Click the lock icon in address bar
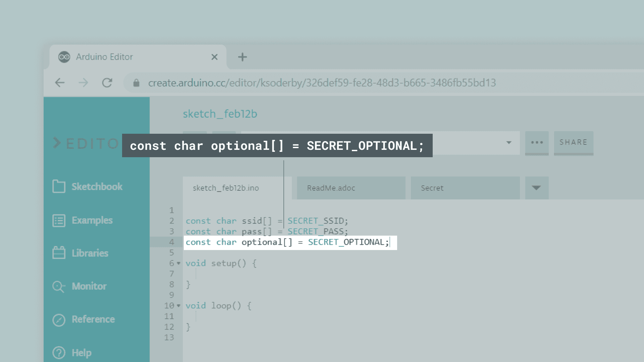 136,83
